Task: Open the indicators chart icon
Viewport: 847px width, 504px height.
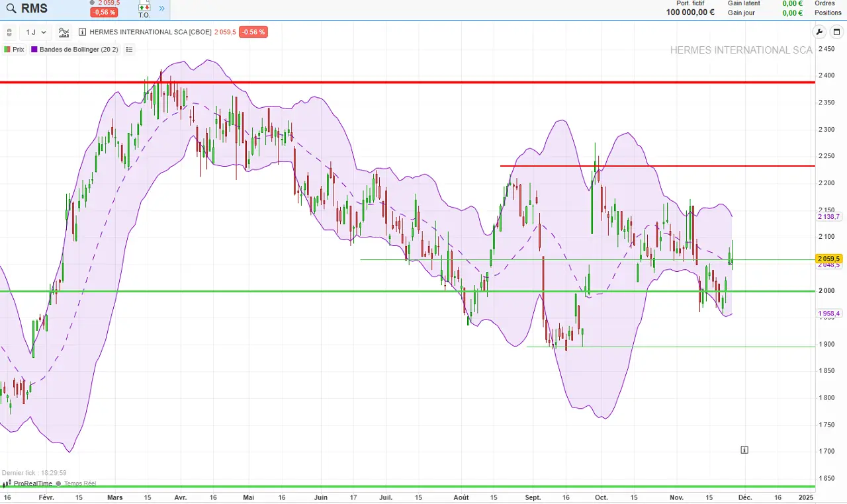Action: pyautogui.click(x=64, y=32)
